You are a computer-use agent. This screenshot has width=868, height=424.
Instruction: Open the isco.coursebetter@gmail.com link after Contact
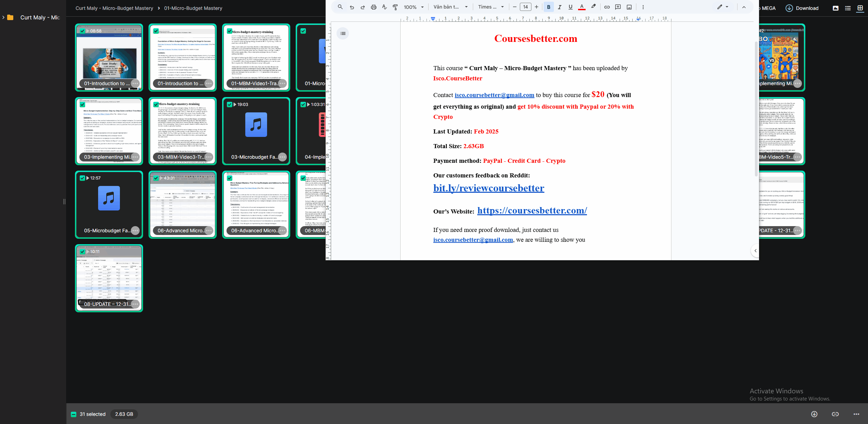[x=494, y=95]
